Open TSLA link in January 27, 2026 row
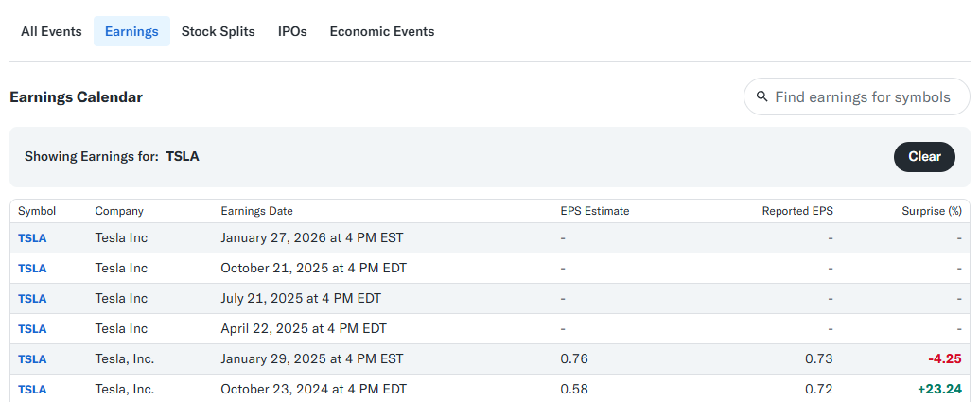 (32, 238)
